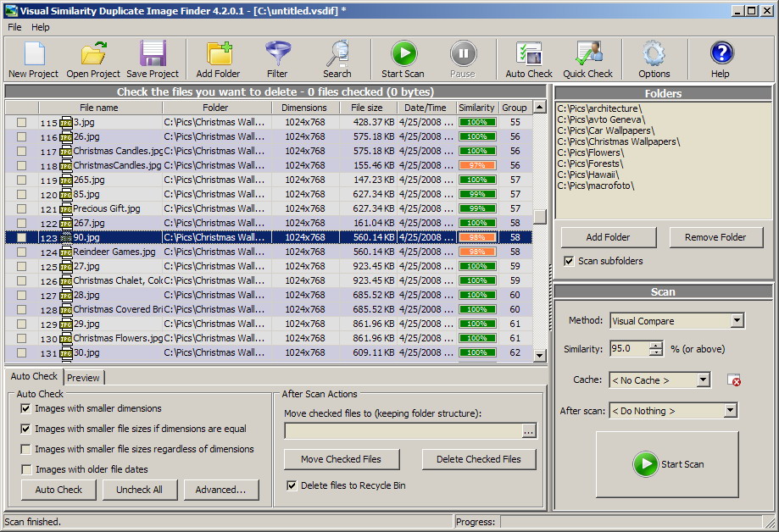Open the Filter funnel tool
The height and width of the screenshot is (532, 779).
pos(277,54)
